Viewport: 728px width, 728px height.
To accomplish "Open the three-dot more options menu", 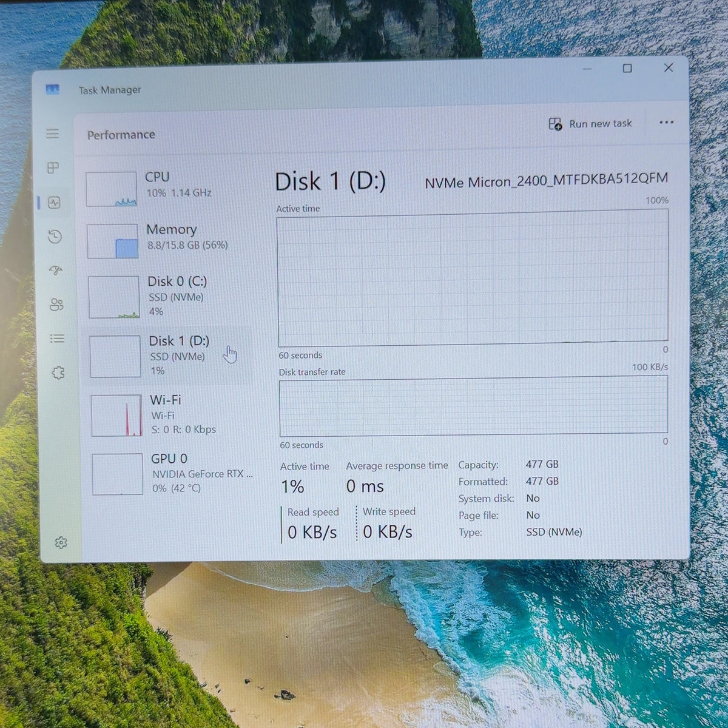I will (x=666, y=123).
